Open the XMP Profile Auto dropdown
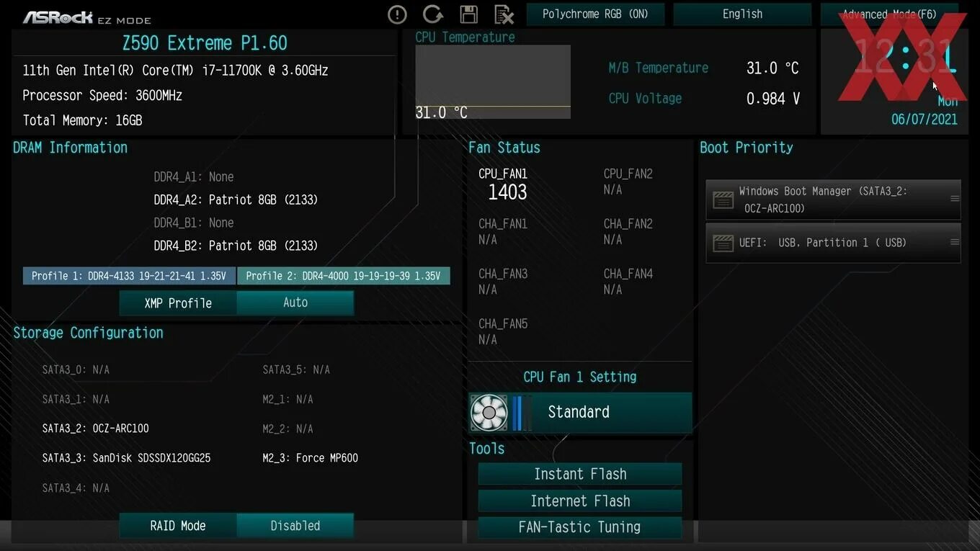 [295, 303]
